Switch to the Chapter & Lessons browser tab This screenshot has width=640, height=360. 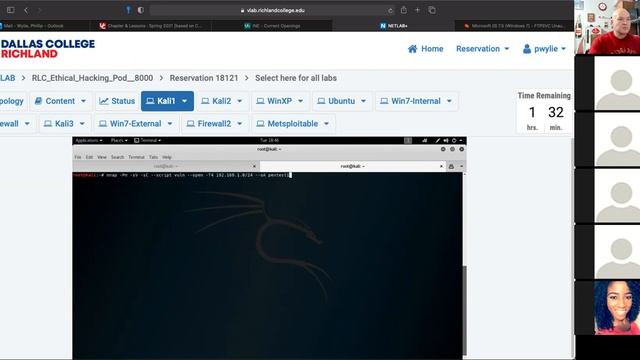coord(151,26)
